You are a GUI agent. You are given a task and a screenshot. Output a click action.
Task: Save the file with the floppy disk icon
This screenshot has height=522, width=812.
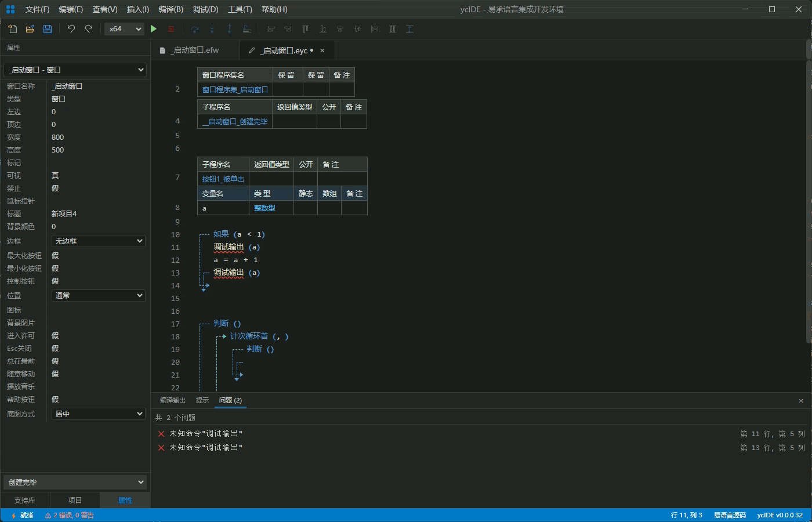click(x=48, y=29)
